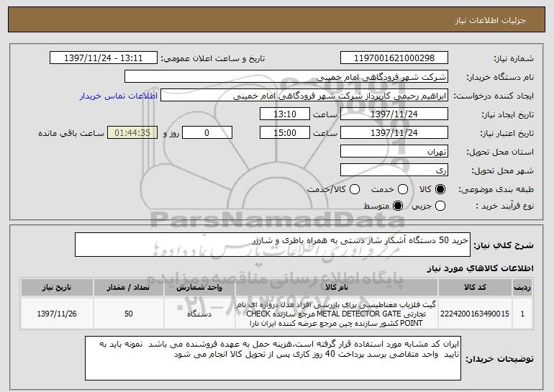Click the general need description text box
The height and width of the screenshot is (392, 554).
pyautogui.click(x=273, y=245)
